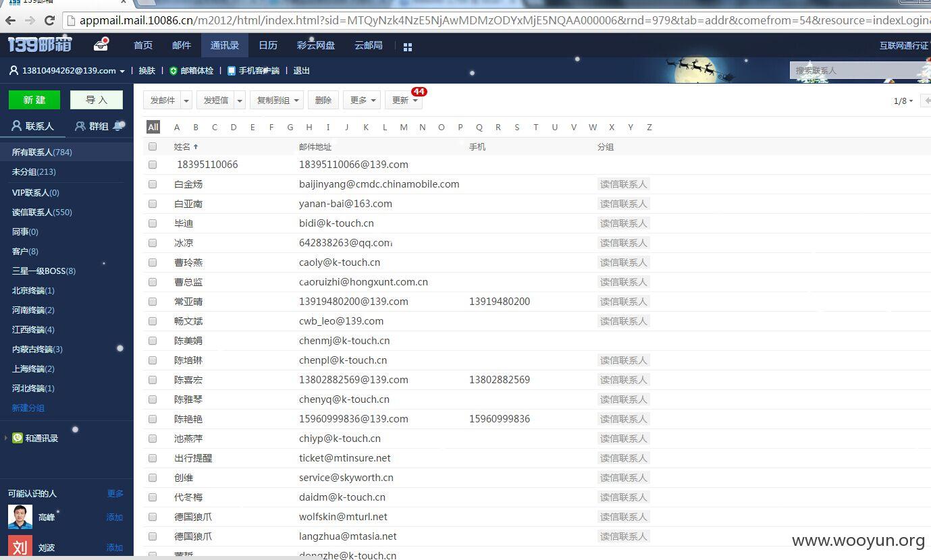This screenshot has height=560, width=931.
Task: Open the 日历 tab
Action: point(268,45)
